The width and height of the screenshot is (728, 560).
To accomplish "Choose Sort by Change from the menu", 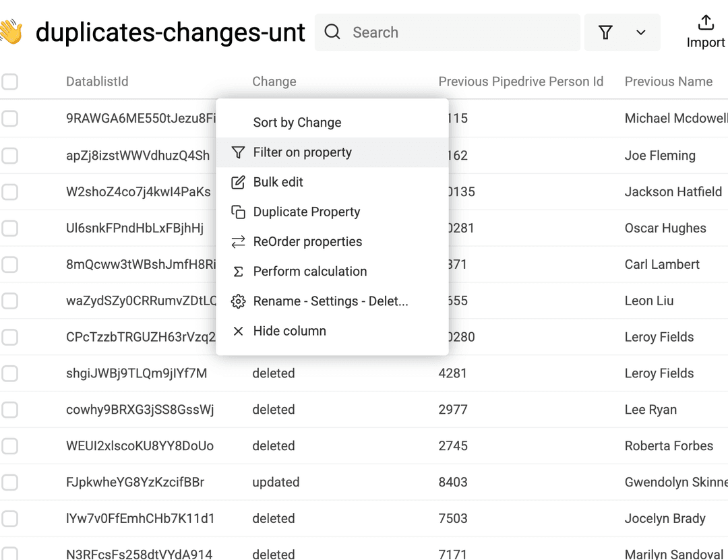I will [297, 123].
